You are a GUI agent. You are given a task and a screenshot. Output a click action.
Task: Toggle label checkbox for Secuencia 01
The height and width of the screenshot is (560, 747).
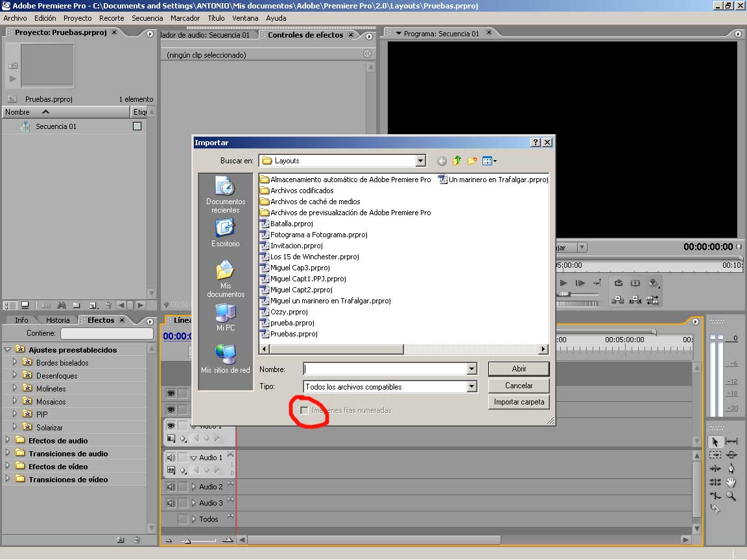(137, 126)
